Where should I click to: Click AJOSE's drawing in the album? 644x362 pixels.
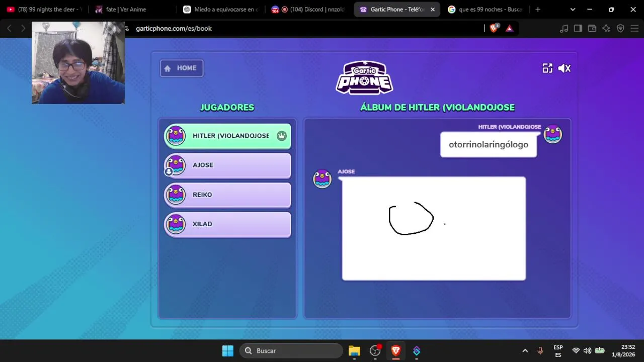pos(434,228)
